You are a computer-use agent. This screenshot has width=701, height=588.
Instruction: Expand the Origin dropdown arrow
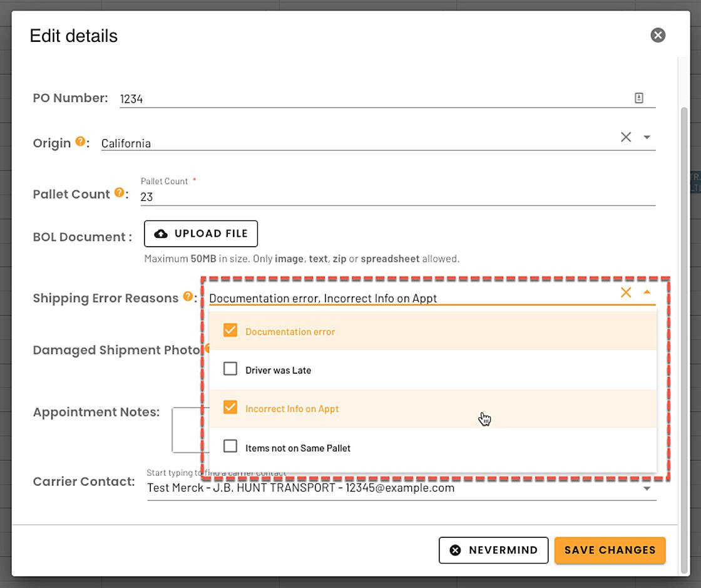[647, 137]
